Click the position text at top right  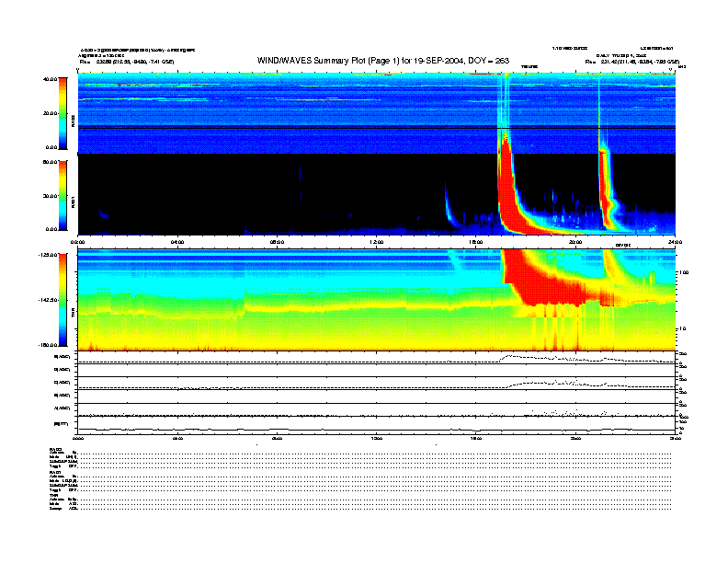click(x=631, y=62)
